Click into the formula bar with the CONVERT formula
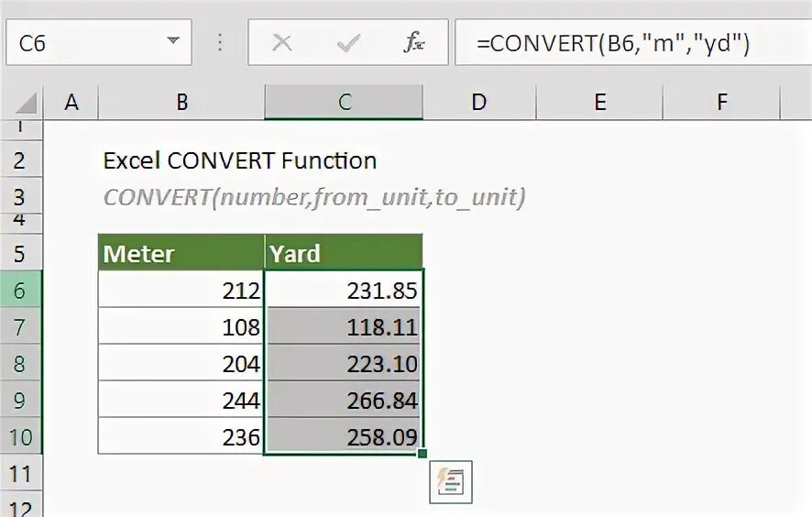The image size is (812, 517). (x=633, y=42)
